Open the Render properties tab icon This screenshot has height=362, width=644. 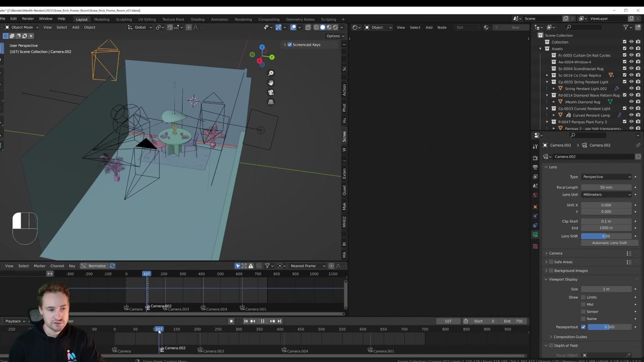tap(535, 158)
